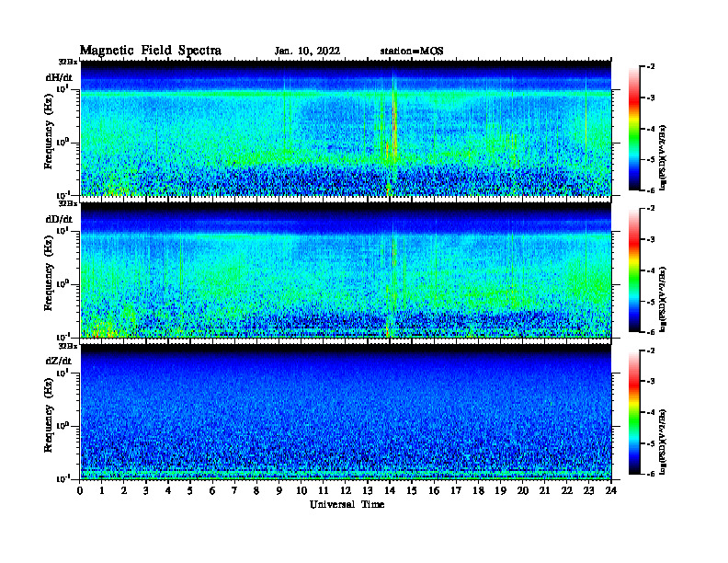Click the 10^1 tick label on dH/dt axis
The width and height of the screenshot is (728, 563).
point(63,88)
